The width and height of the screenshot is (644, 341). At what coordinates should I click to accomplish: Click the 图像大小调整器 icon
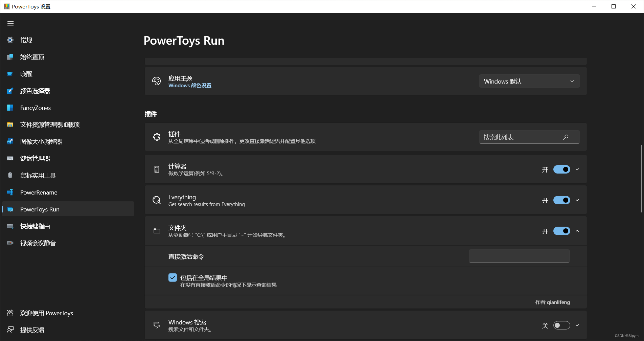10,141
